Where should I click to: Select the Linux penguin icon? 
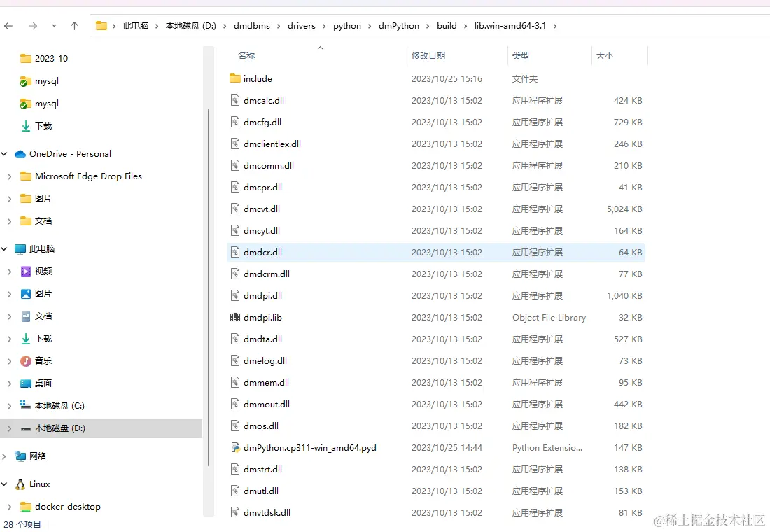20,484
